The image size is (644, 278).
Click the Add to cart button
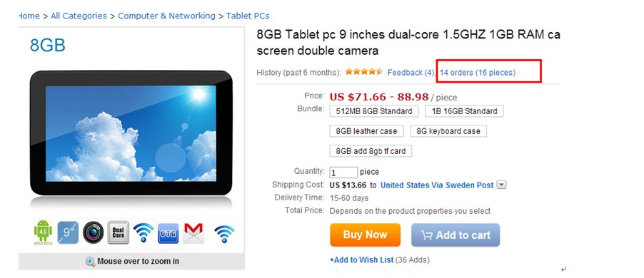point(456,235)
